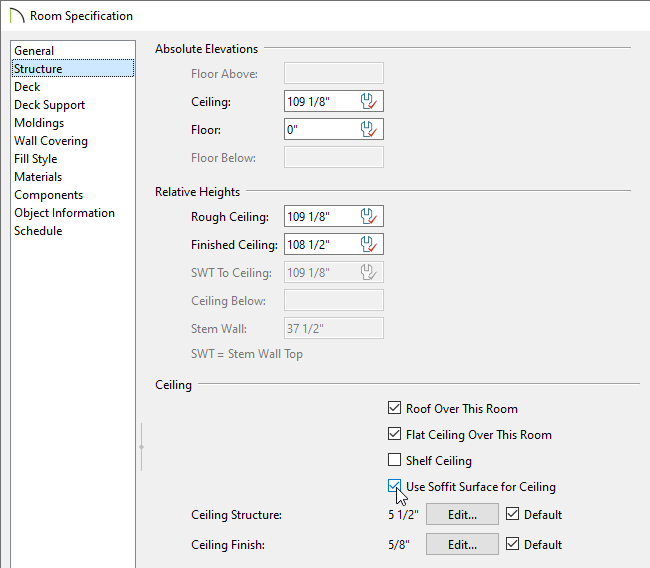Image resolution: width=650 pixels, height=568 pixels.
Task: Open the Wall Covering panel
Action: pyautogui.click(x=73, y=141)
